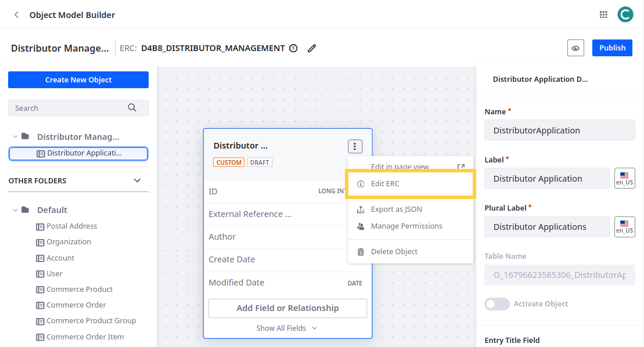
Task: Open the applications grid menu
Action: (603, 15)
